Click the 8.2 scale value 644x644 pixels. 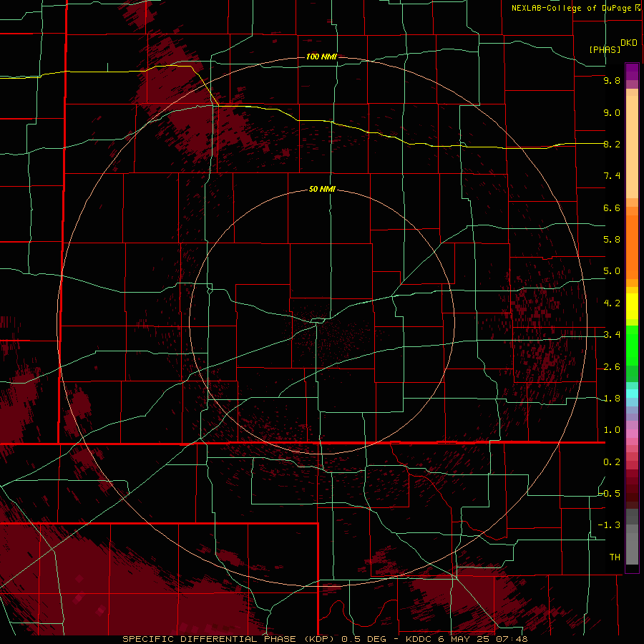612,144
